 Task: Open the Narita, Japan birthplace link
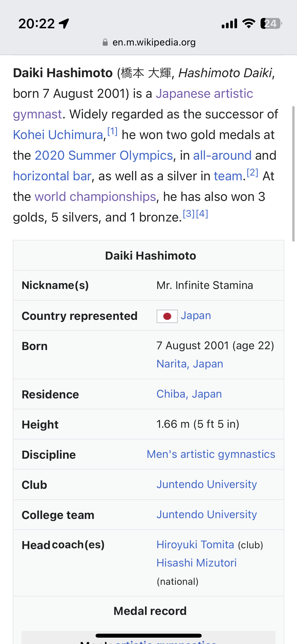(190, 364)
